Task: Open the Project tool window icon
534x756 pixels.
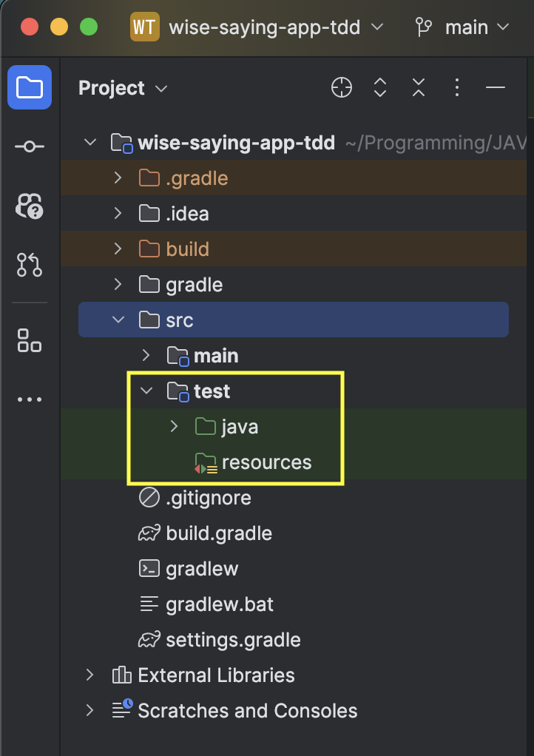Action: (x=30, y=87)
